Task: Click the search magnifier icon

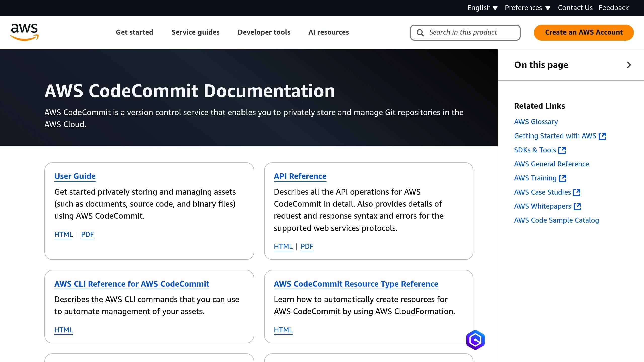Action: tap(420, 33)
